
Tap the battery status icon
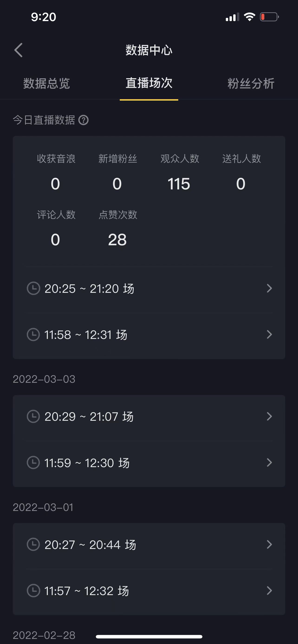[269, 17]
